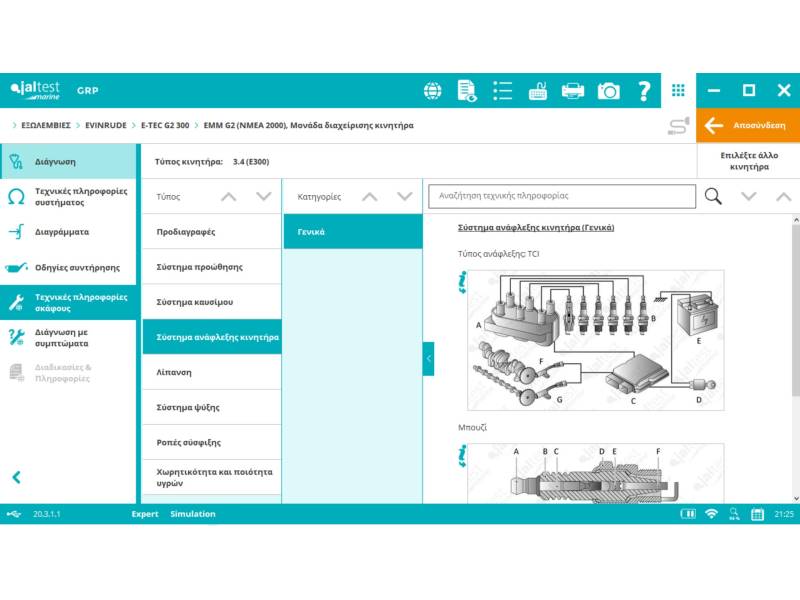Open the report document icon

point(467,91)
